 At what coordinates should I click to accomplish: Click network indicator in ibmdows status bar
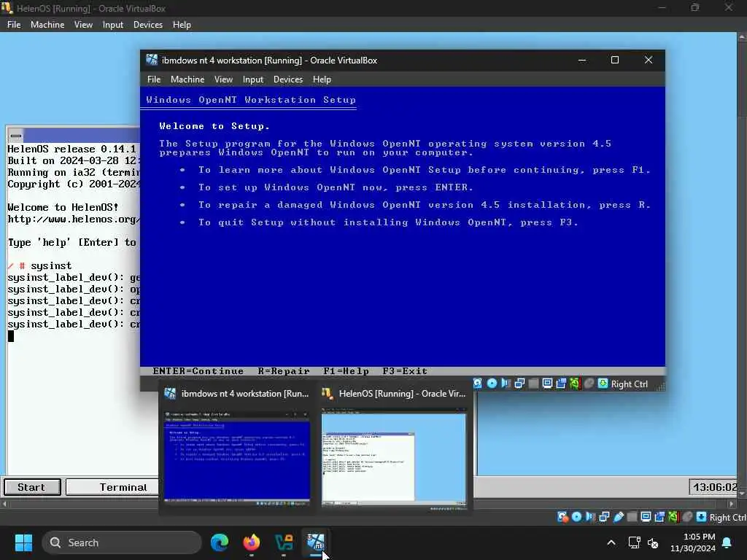(519, 384)
